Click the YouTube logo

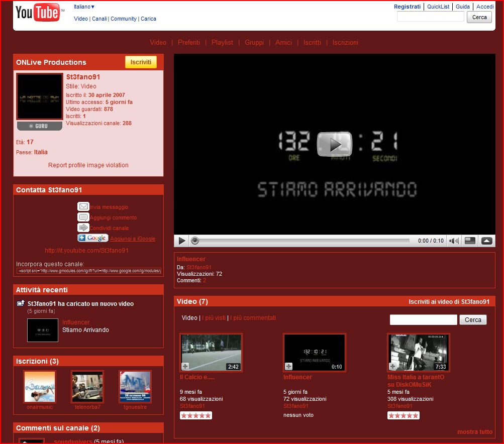coord(38,14)
